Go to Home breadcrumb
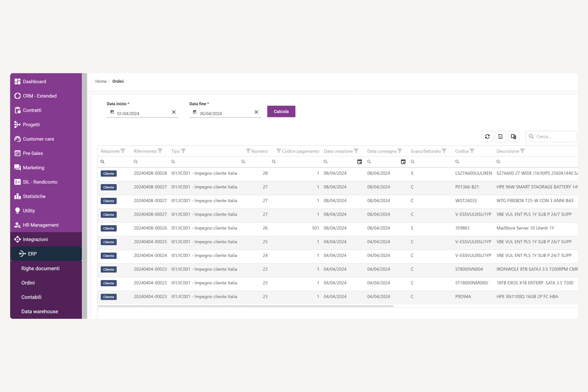 (101, 81)
